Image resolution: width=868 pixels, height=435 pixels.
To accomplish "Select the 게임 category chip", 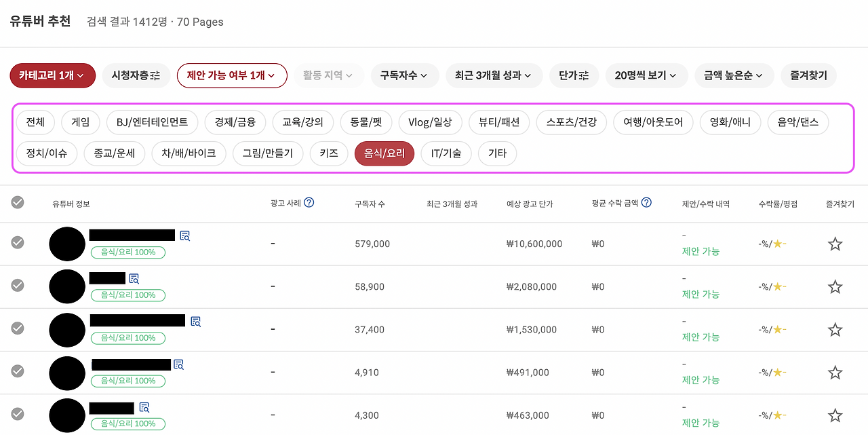I will point(80,122).
